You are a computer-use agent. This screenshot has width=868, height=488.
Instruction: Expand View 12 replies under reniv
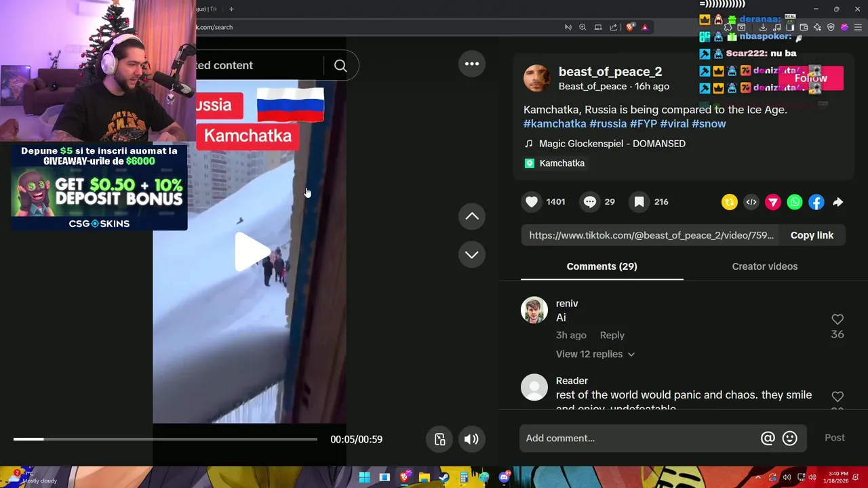(595, 354)
